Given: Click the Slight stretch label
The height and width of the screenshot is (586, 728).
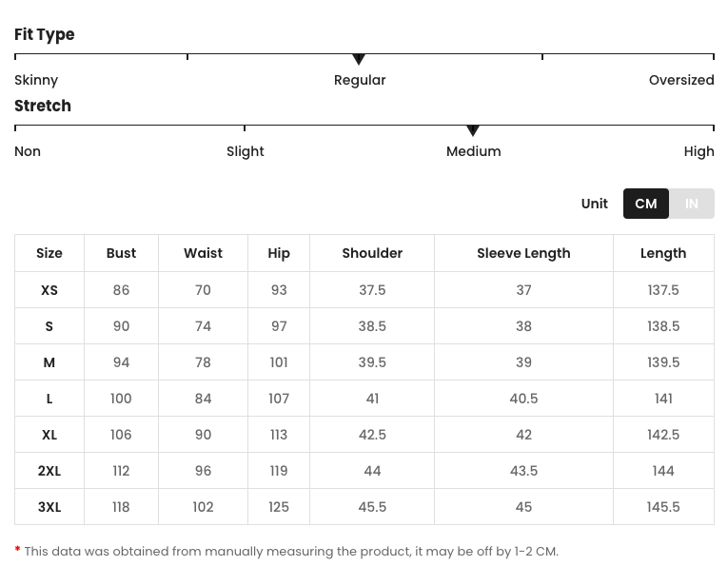Looking at the screenshot, I should coord(246,151).
